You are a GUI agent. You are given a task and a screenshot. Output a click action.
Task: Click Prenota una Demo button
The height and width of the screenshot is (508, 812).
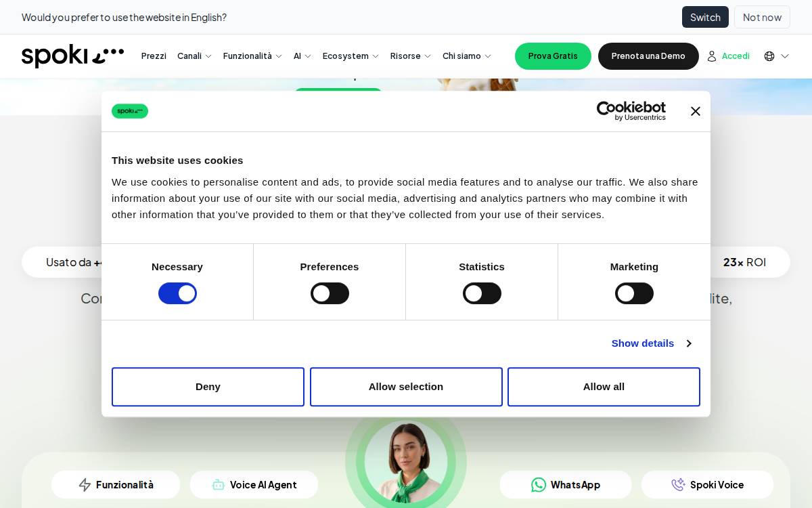pos(648,56)
